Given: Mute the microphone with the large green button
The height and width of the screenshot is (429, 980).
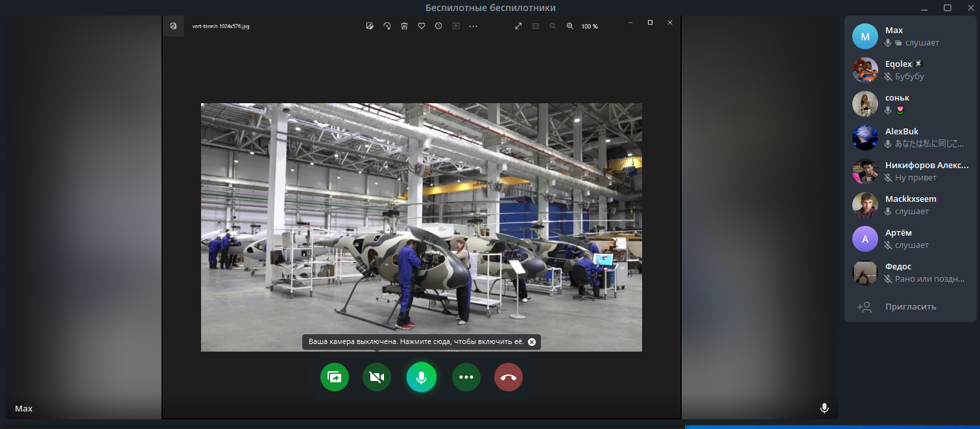Looking at the screenshot, I should 421,377.
